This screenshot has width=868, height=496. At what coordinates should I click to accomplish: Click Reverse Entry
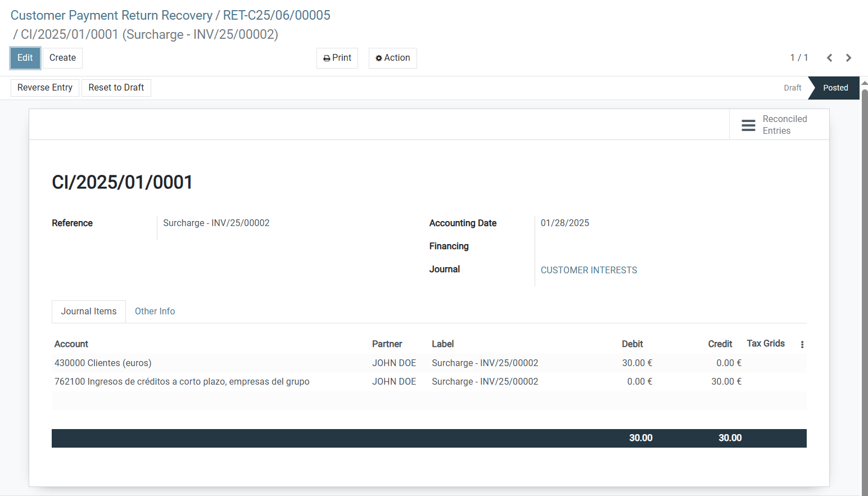[44, 88]
